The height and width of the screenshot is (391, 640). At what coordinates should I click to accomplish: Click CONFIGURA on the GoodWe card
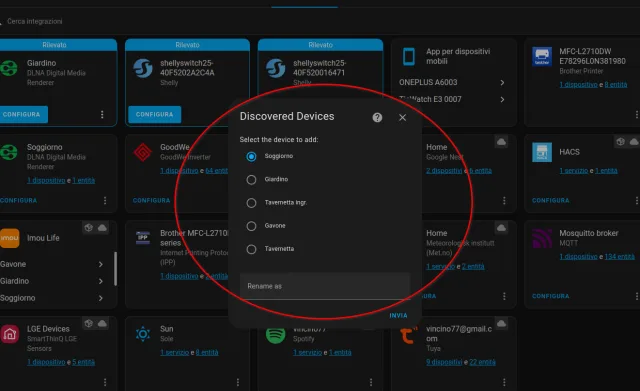(x=151, y=200)
